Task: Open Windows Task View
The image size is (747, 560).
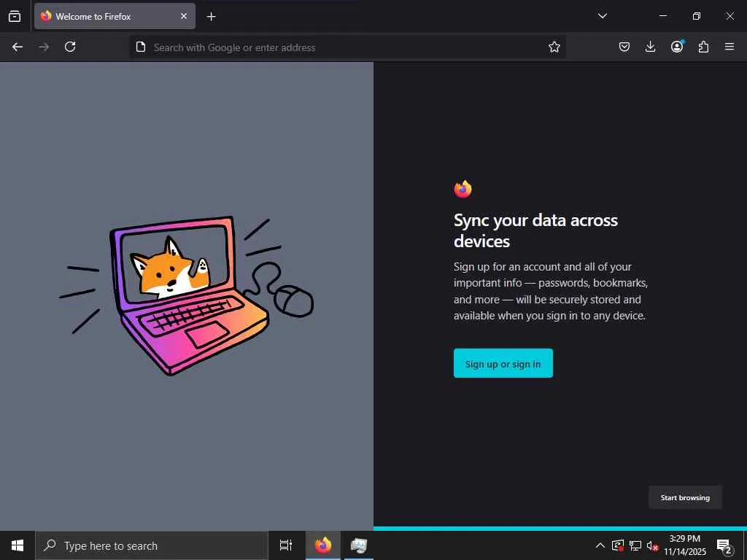Action: (286, 545)
